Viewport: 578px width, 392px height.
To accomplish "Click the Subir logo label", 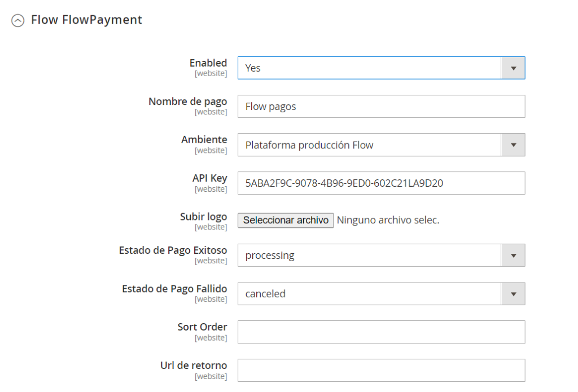I will 203,217.
